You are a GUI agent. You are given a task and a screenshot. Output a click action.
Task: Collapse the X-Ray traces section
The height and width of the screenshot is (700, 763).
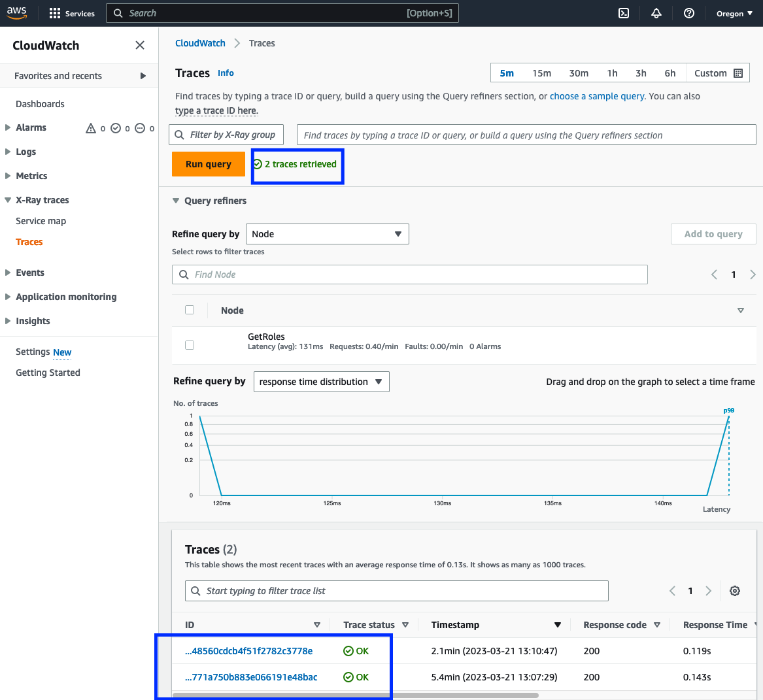coord(8,200)
